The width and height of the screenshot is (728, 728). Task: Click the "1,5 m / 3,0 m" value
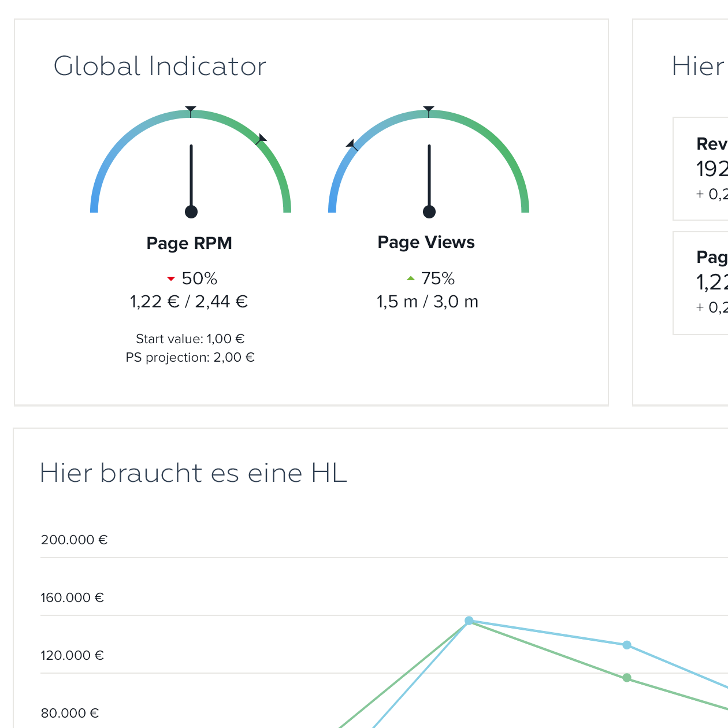(428, 302)
